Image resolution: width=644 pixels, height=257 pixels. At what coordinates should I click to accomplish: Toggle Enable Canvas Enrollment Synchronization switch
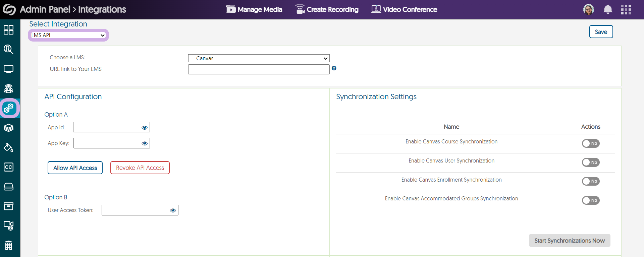tap(591, 181)
